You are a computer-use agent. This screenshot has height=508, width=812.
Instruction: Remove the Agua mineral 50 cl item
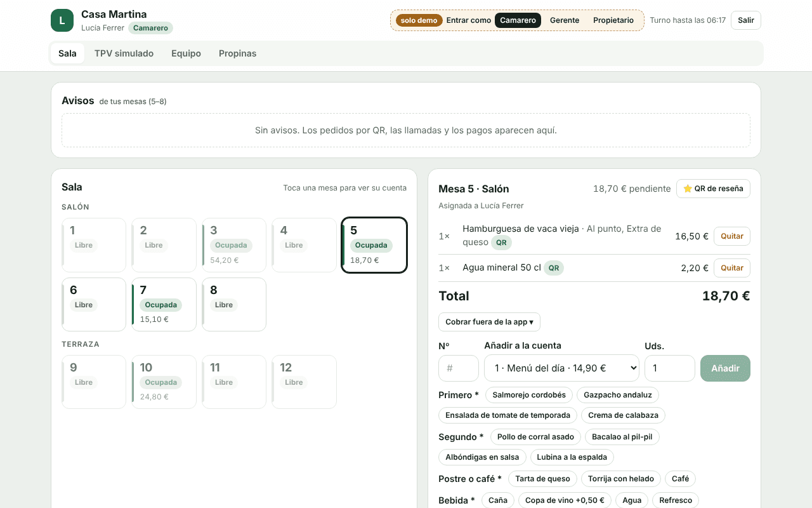(x=732, y=268)
